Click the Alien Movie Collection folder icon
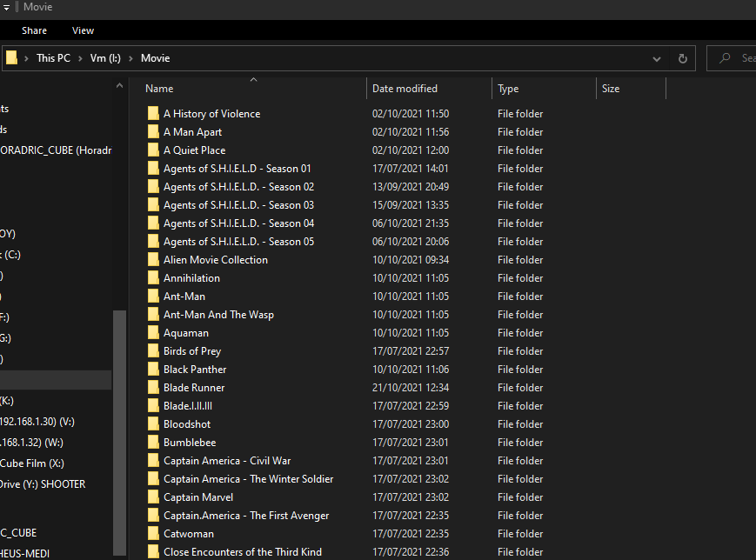This screenshot has width=756, height=560. pyautogui.click(x=153, y=260)
